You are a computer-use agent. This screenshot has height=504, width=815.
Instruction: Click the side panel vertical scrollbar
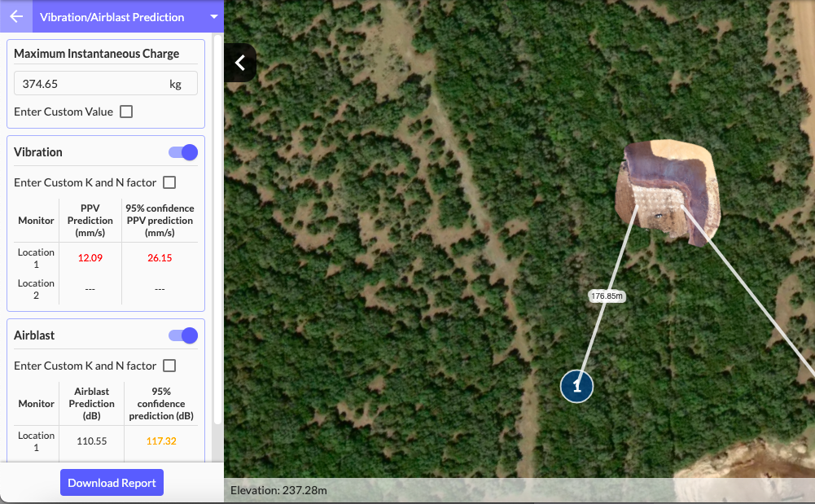coord(217,228)
